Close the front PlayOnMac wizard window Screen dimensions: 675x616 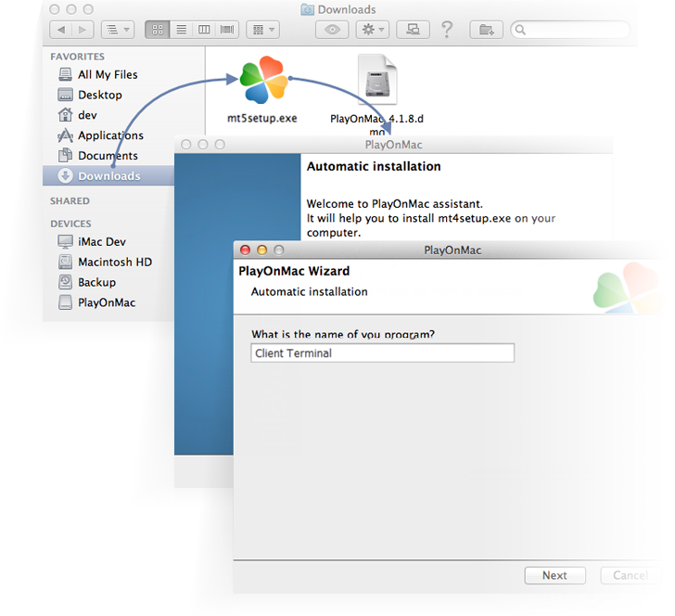(245, 250)
